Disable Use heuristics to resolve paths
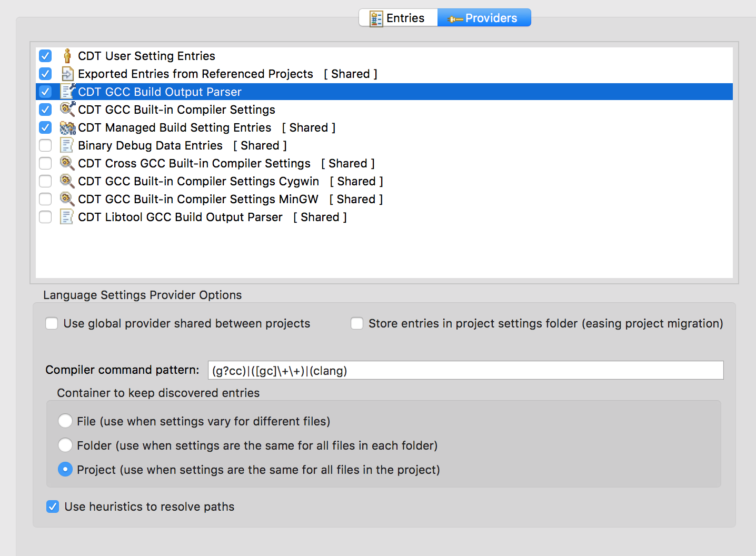This screenshot has width=756, height=556. [53, 507]
